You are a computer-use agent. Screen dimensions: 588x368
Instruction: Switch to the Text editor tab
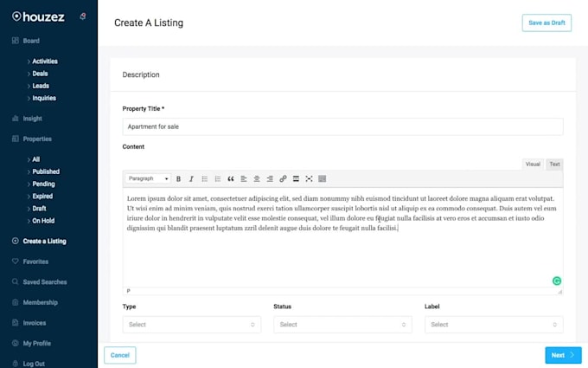coord(554,165)
